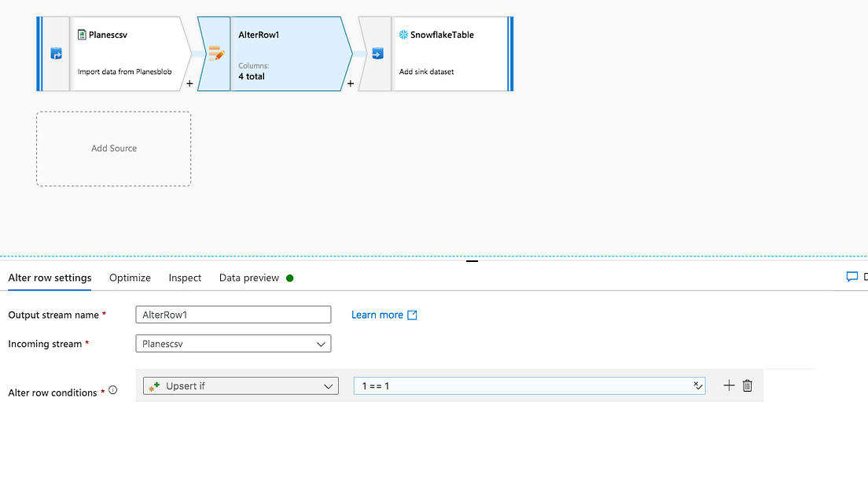Open the comments panel icon
The image size is (868, 483).
coord(851,277)
